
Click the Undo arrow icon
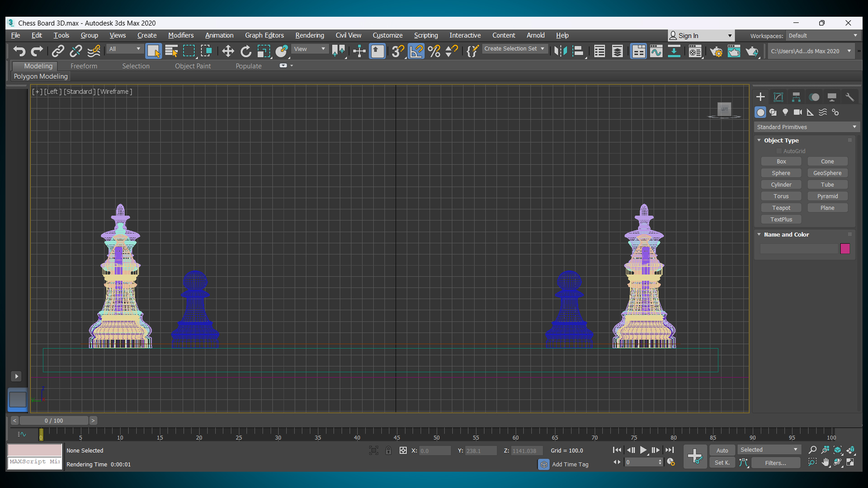[x=19, y=51]
